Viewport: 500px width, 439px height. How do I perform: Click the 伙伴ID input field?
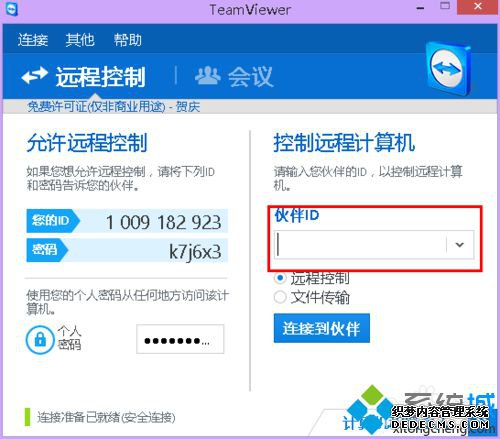pyautogui.click(x=361, y=245)
